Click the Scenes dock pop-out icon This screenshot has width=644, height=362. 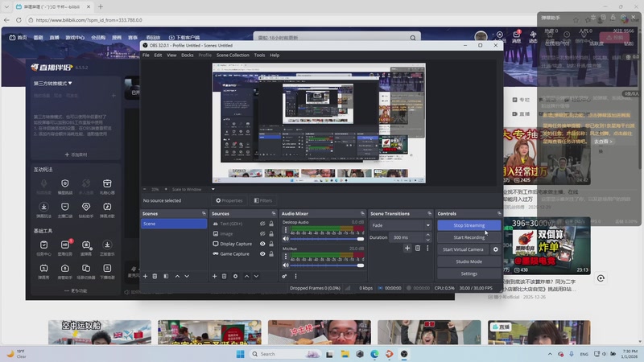(x=204, y=214)
